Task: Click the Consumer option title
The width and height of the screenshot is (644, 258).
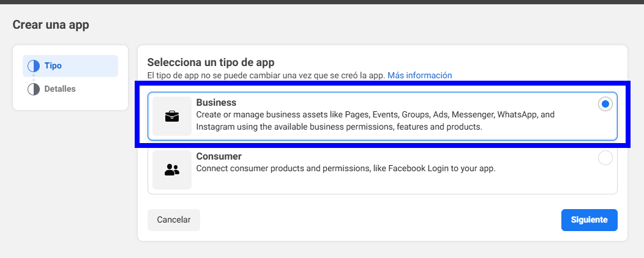Action: [219, 157]
